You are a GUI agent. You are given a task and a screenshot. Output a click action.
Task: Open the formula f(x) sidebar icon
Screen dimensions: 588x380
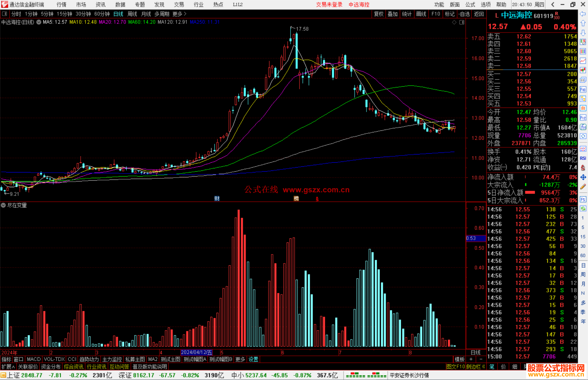point(583,127)
